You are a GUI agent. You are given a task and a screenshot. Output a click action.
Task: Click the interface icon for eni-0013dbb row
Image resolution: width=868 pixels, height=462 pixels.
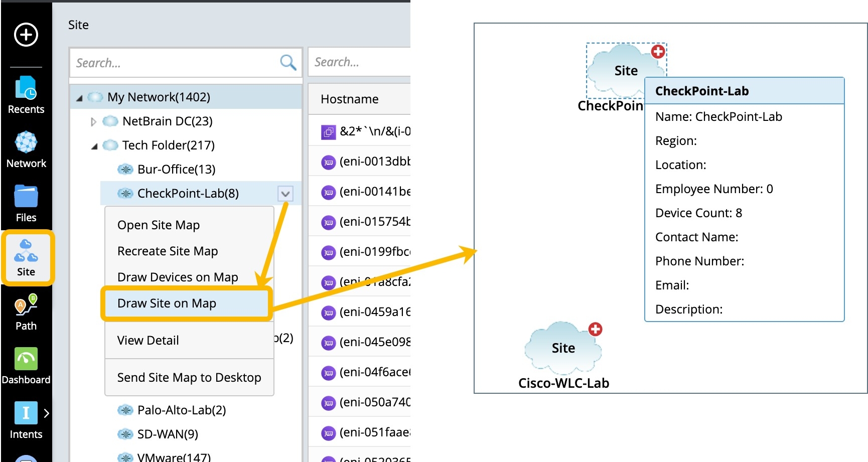tap(328, 162)
